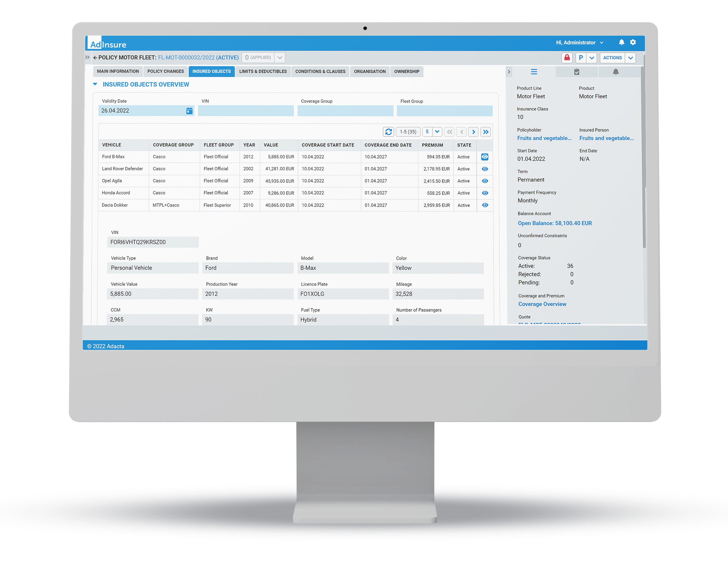Click the eye/view icon for Land Rover Defender
728x566 pixels.
coord(485,168)
